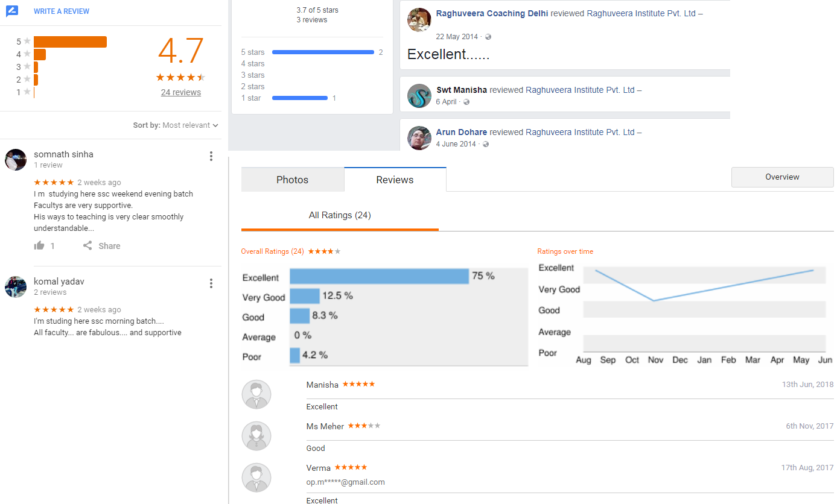This screenshot has height=504, width=840.
Task: Click the write a review pencil icon
Action: [x=12, y=11]
